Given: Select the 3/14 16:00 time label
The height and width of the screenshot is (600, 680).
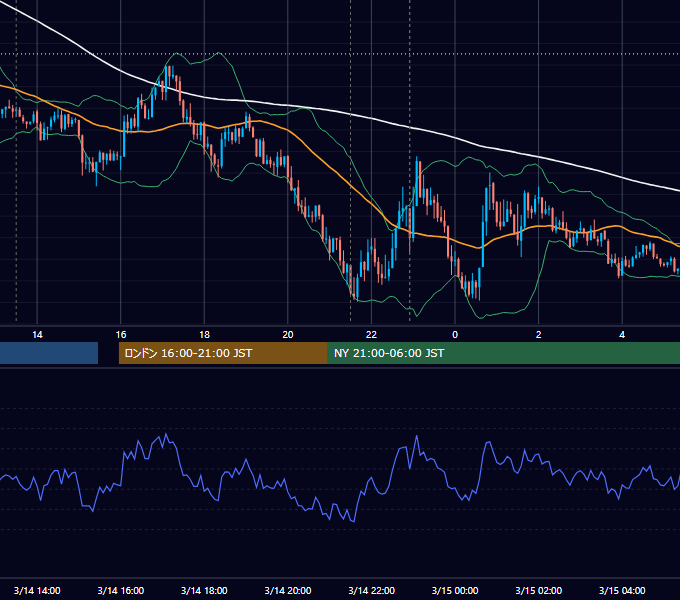Looking at the screenshot, I should [121, 590].
